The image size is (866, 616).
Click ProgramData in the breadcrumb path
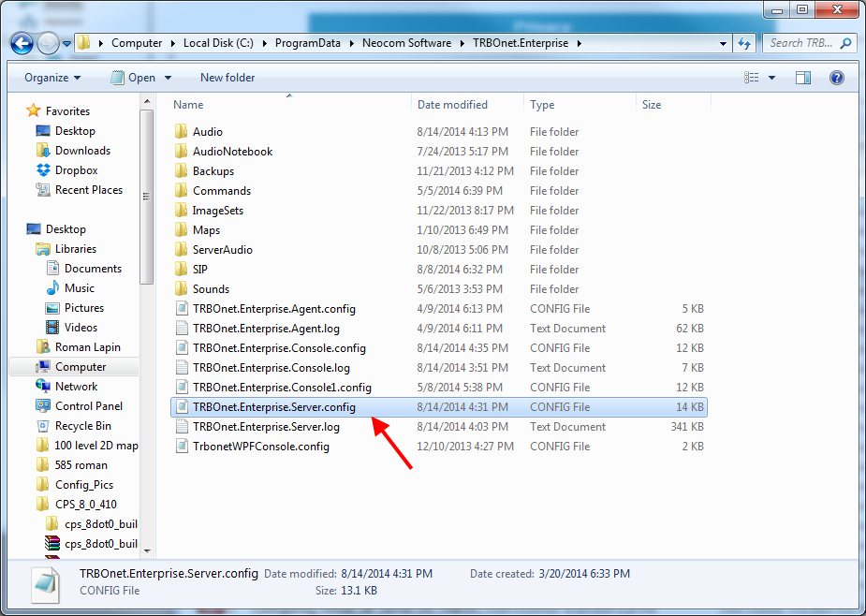(308, 43)
